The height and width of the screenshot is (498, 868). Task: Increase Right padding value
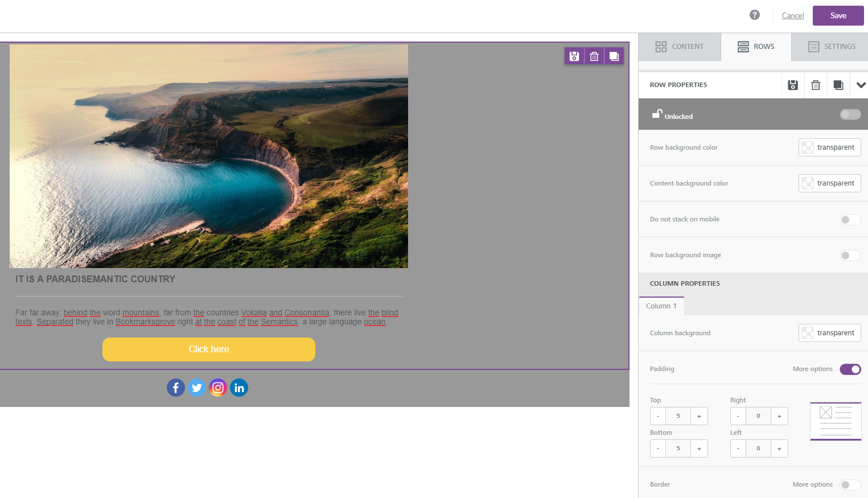[x=779, y=416]
